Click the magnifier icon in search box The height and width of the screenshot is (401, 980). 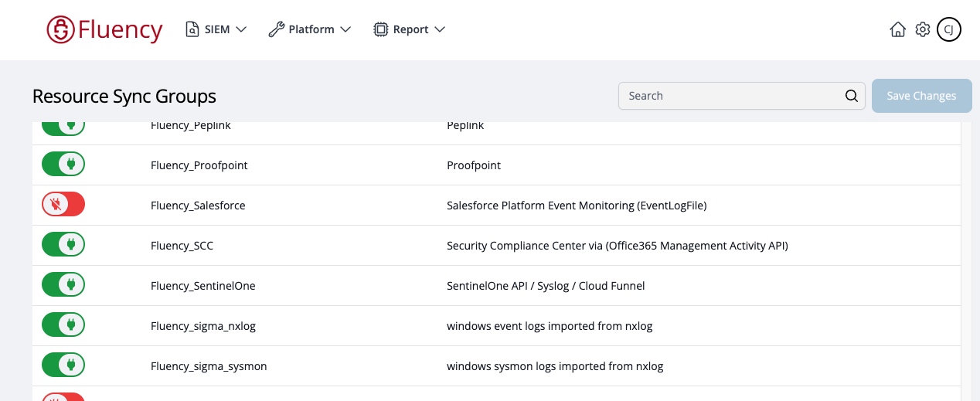pos(851,96)
